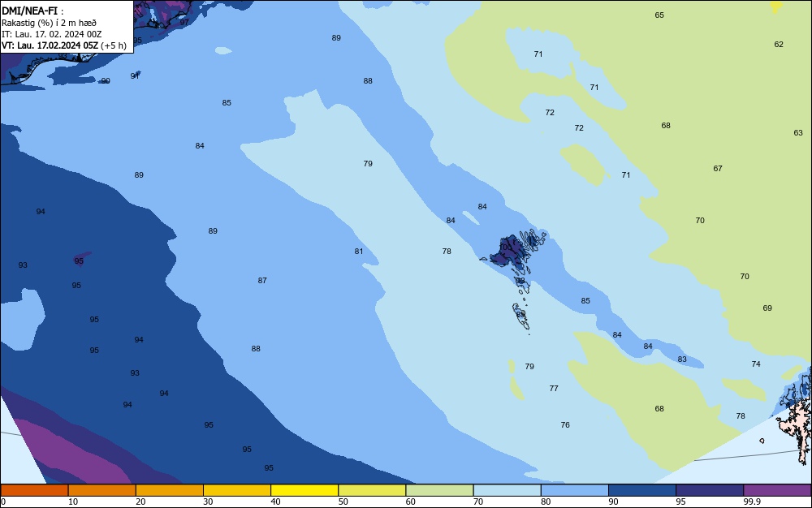The height and width of the screenshot is (508, 812).
Task: Click the 'Rakastig (%) í 2 m hæð' label
Action: click(x=49, y=23)
